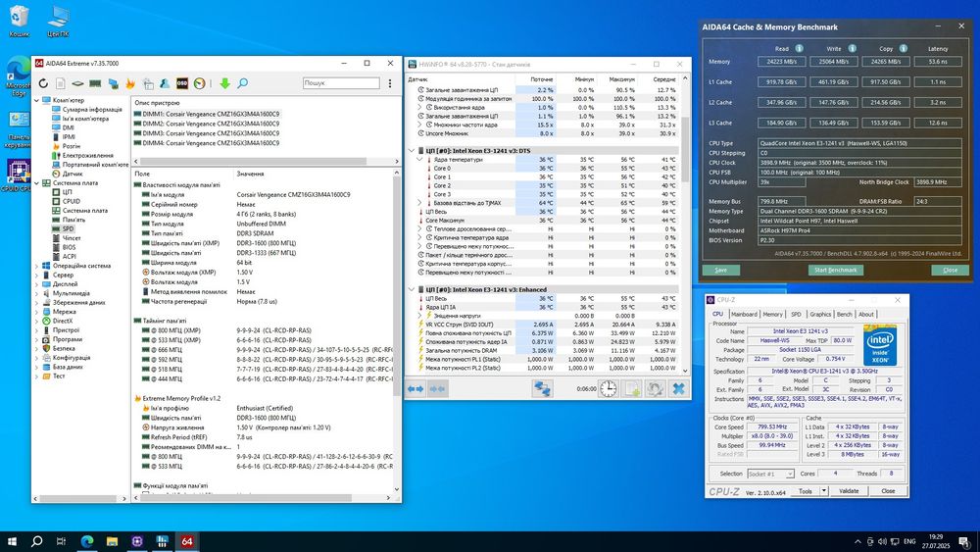The height and width of the screenshot is (552, 980).
Task: Select Розгін item in AIDA64 tree
Action: [x=72, y=146]
